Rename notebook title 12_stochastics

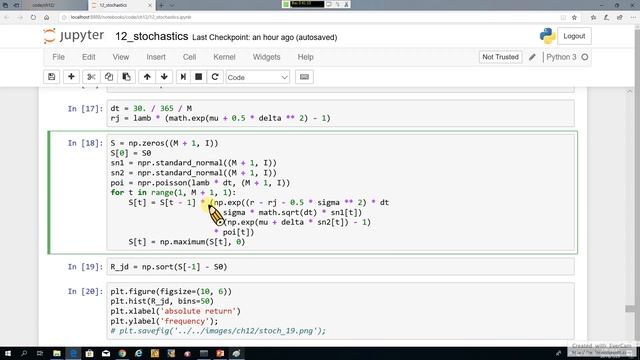click(151, 36)
